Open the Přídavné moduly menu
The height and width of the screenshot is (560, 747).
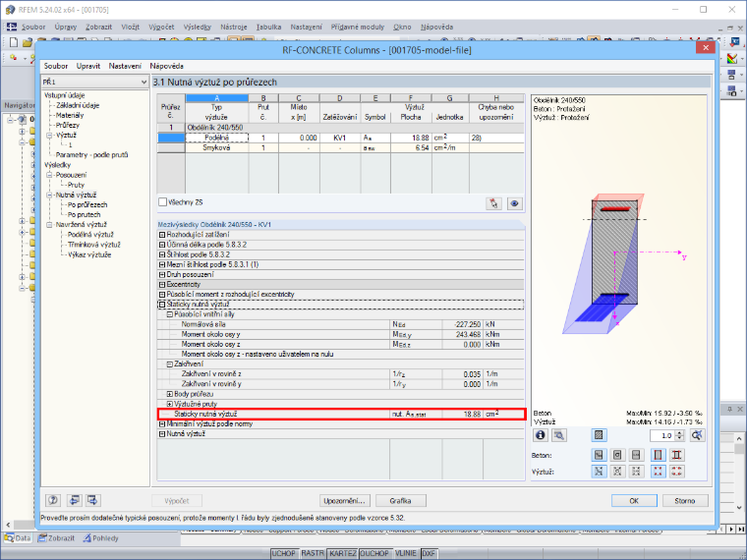coord(358,28)
